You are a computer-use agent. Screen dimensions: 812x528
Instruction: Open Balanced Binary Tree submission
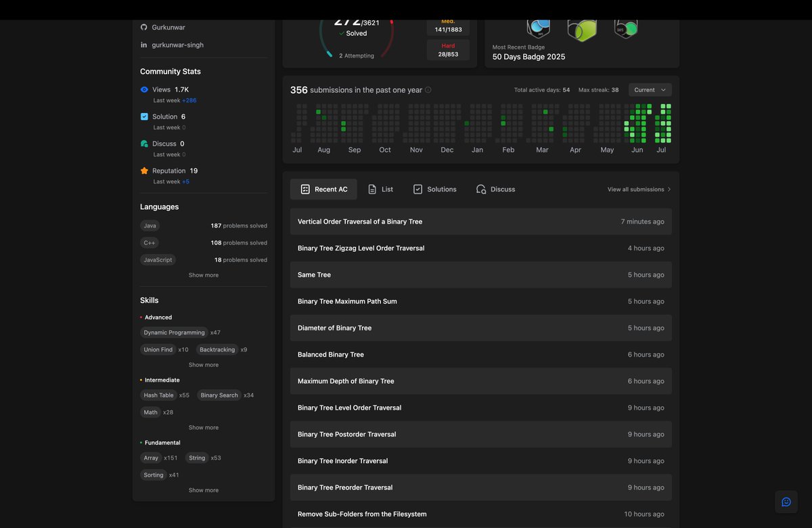tap(481, 355)
